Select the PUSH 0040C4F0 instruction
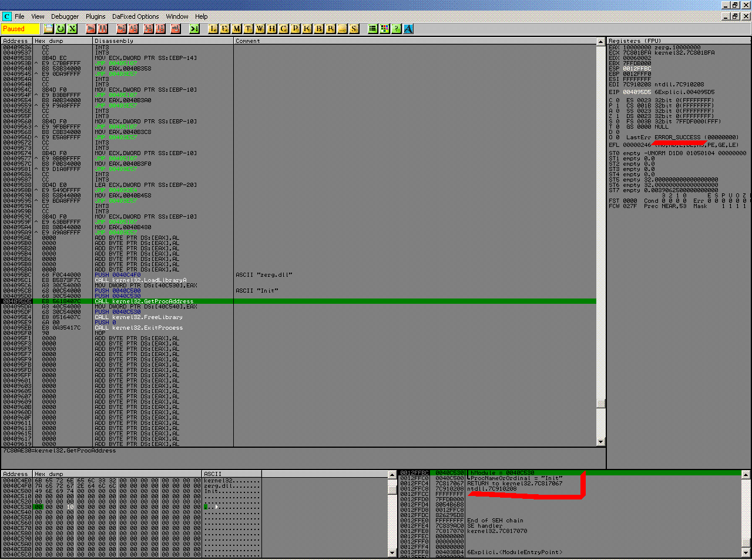This screenshot has width=752, height=560. coord(117,275)
